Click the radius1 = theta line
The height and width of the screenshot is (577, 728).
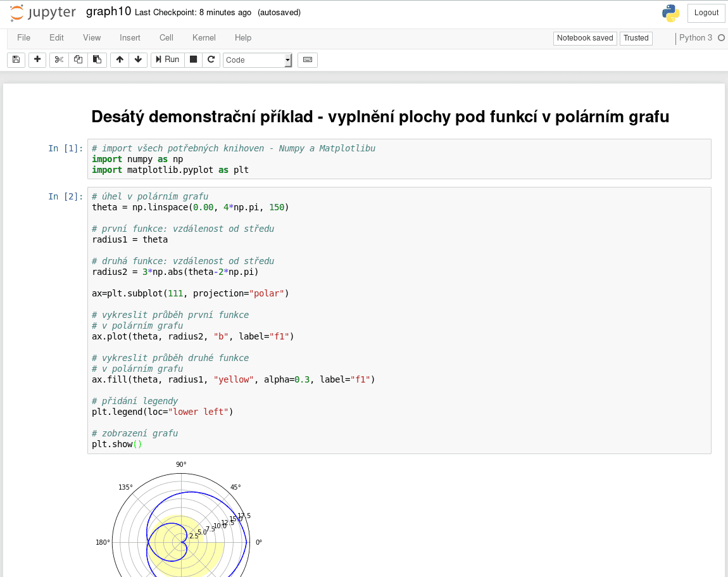click(x=130, y=239)
